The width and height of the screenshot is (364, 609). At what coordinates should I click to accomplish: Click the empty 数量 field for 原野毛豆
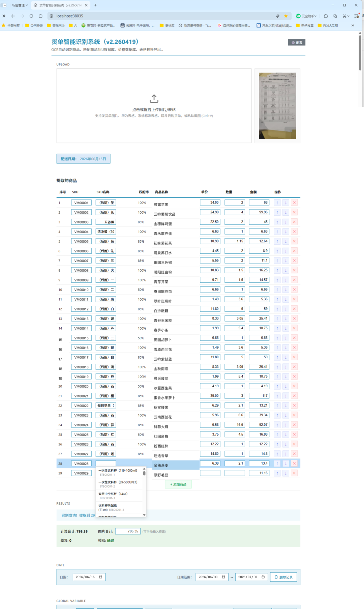click(x=235, y=473)
